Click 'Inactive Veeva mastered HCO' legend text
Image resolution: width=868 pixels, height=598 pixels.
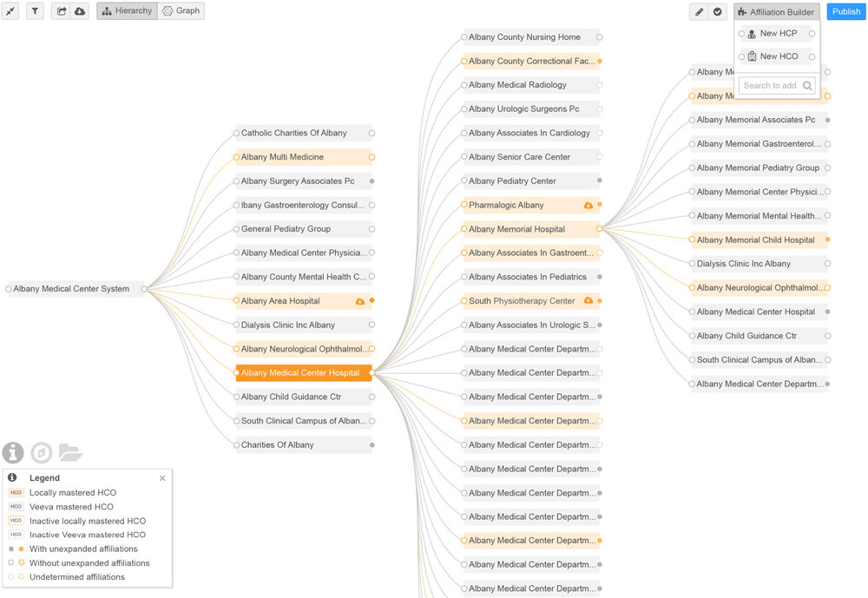pos(88,535)
